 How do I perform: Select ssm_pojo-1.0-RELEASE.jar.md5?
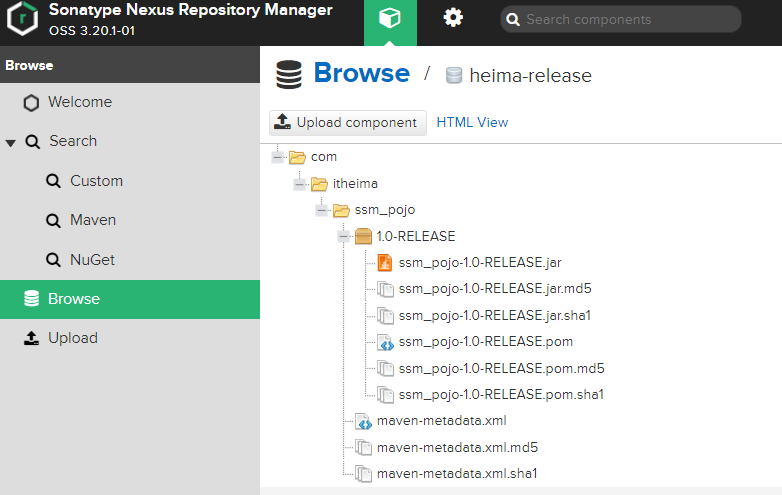tap(495, 289)
